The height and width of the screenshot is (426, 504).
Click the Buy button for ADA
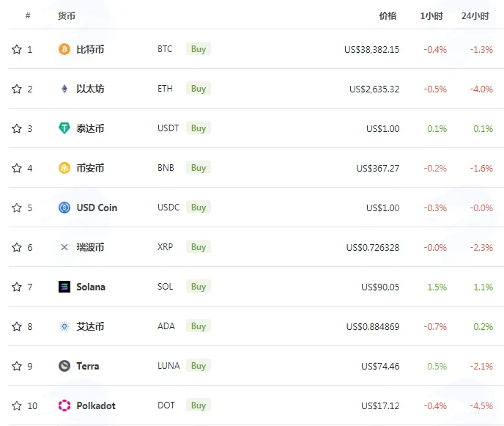[x=199, y=326]
